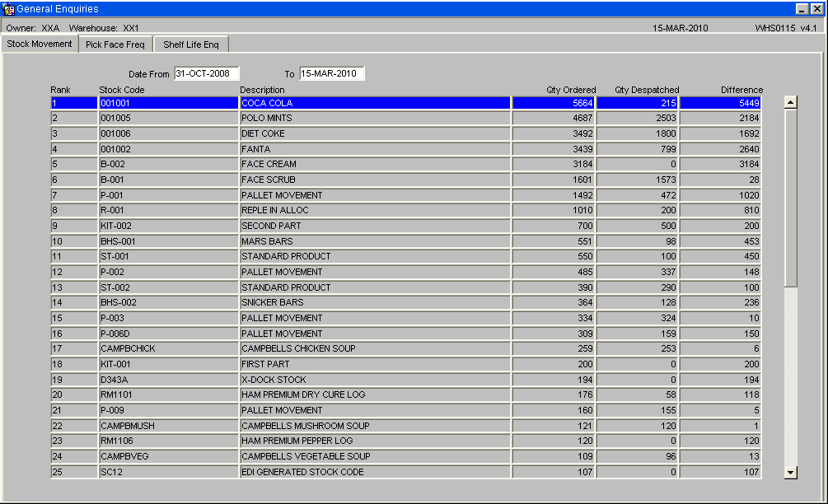Screen dimensions: 828x504
Task: Select HAM PREMIUM PEPPER LOG description
Action: (375, 441)
